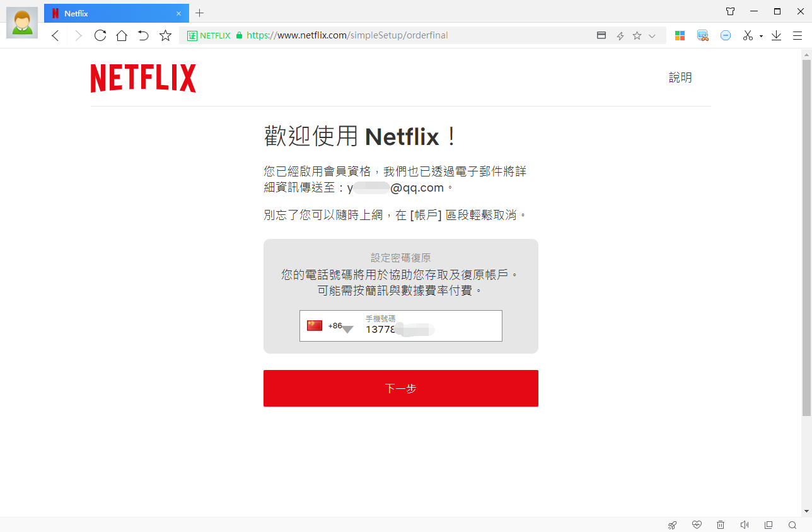Open a new tab with plus button
This screenshot has width=812, height=532.
pos(200,13)
